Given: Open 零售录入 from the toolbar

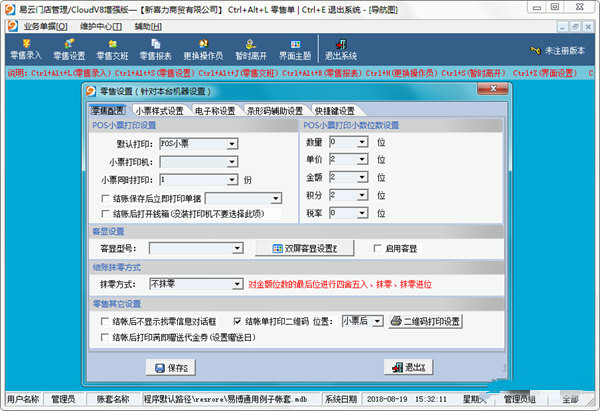Looking at the screenshot, I should coord(26,50).
